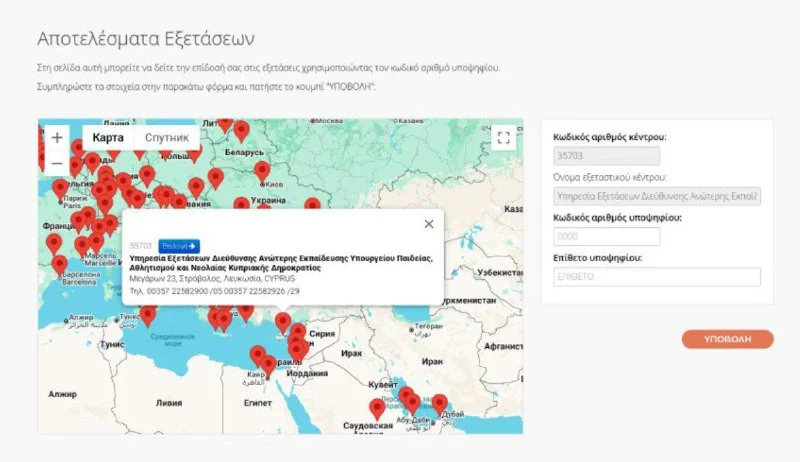Toggle fullscreen map view
Image resolution: width=800 pixels, height=462 pixels.
[503, 138]
